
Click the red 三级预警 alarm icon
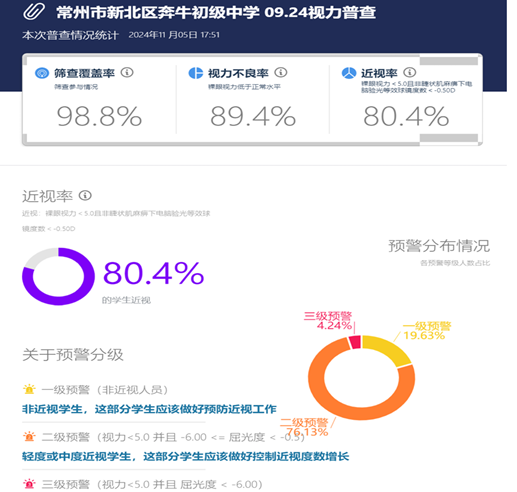(x=29, y=484)
